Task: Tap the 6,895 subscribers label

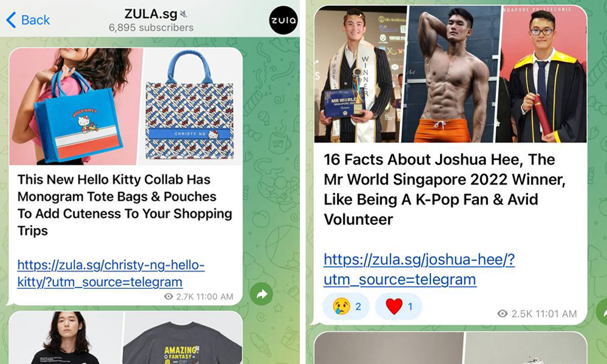Action: coord(151,28)
